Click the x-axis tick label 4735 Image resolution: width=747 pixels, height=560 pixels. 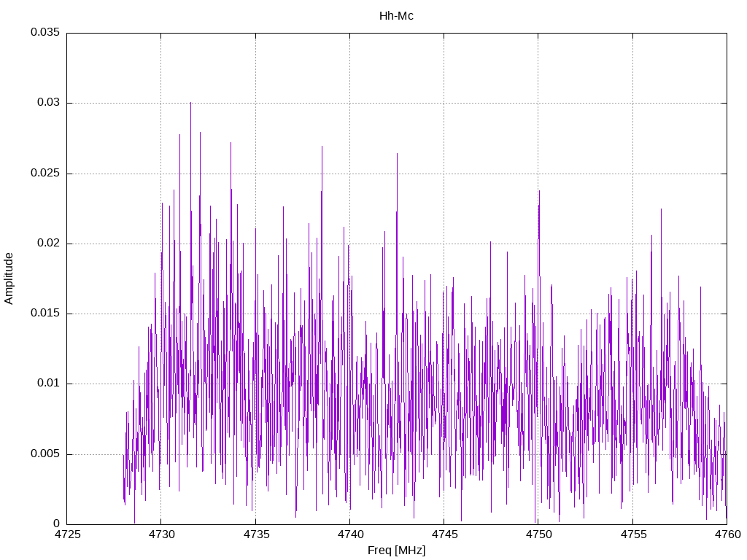(256, 534)
